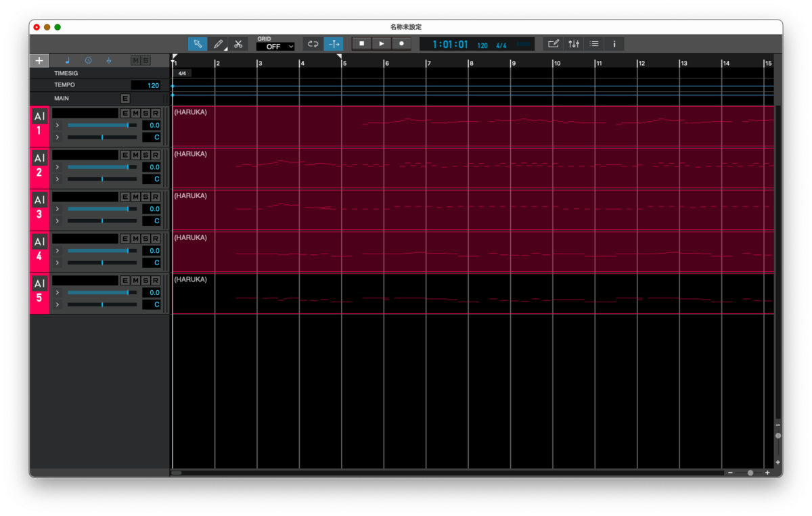Click the AI icon on track 2
Image resolution: width=812 pixels, height=516 pixels.
39,158
